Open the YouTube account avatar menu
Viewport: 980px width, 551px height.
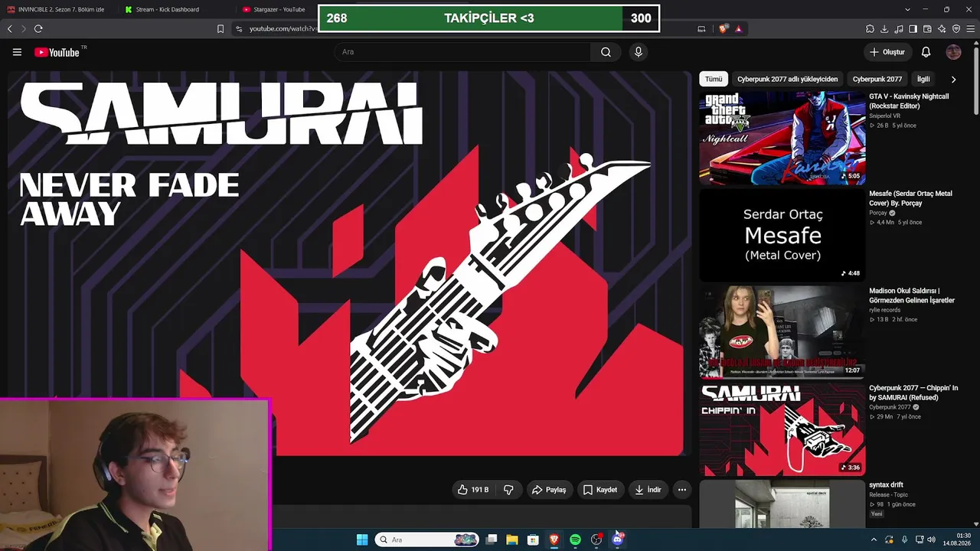point(953,52)
